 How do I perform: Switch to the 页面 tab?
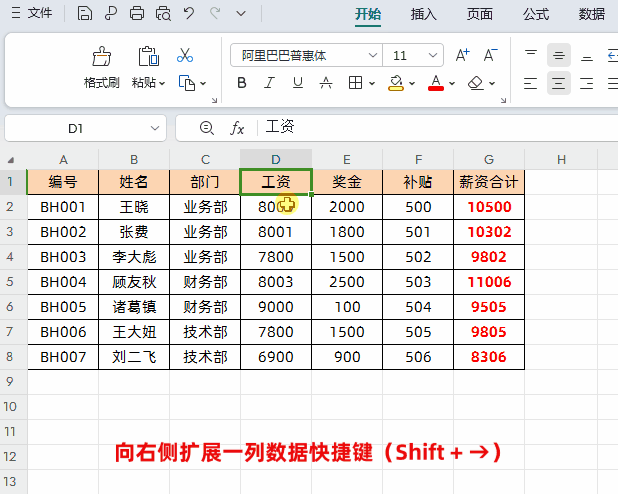click(x=480, y=14)
